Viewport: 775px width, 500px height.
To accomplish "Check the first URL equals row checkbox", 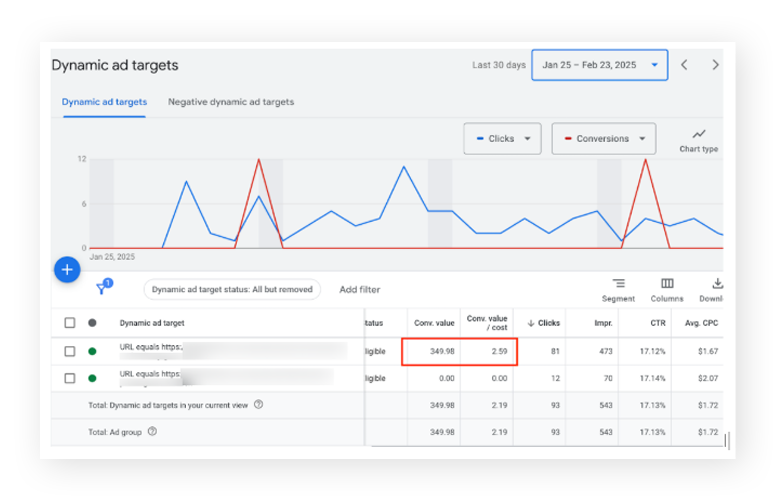I will click(x=70, y=351).
